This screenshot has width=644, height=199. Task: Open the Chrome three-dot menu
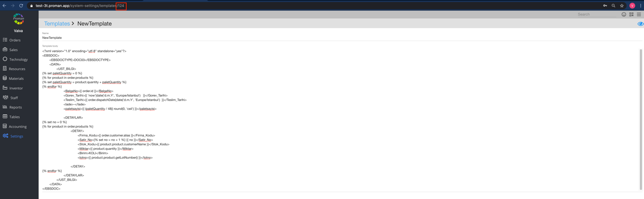(x=641, y=6)
